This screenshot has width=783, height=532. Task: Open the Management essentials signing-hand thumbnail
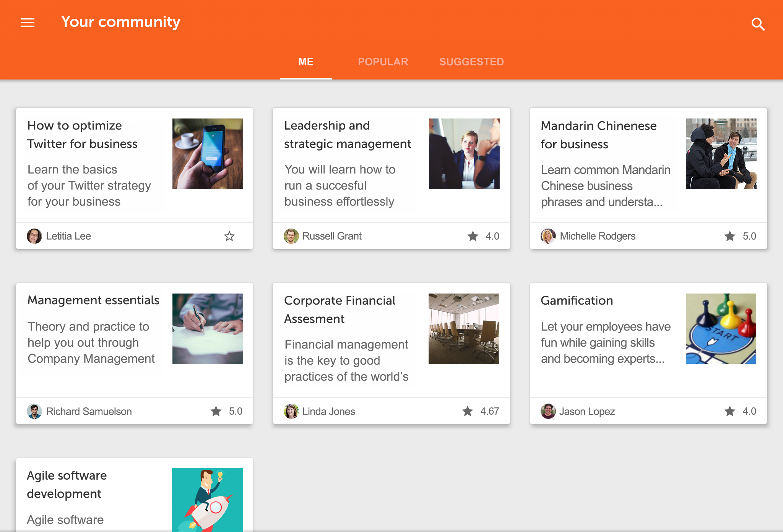point(208,329)
